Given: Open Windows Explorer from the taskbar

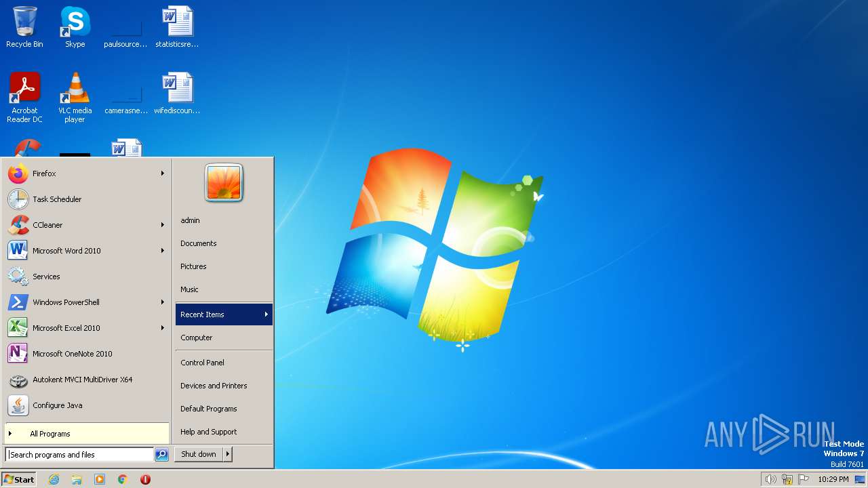Looking at the screenshot, I should pos(77,479).
